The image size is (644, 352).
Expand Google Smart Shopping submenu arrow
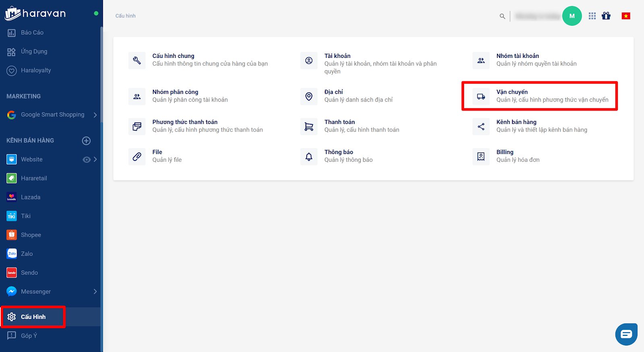pyautogui.click(x=95, y=115)
